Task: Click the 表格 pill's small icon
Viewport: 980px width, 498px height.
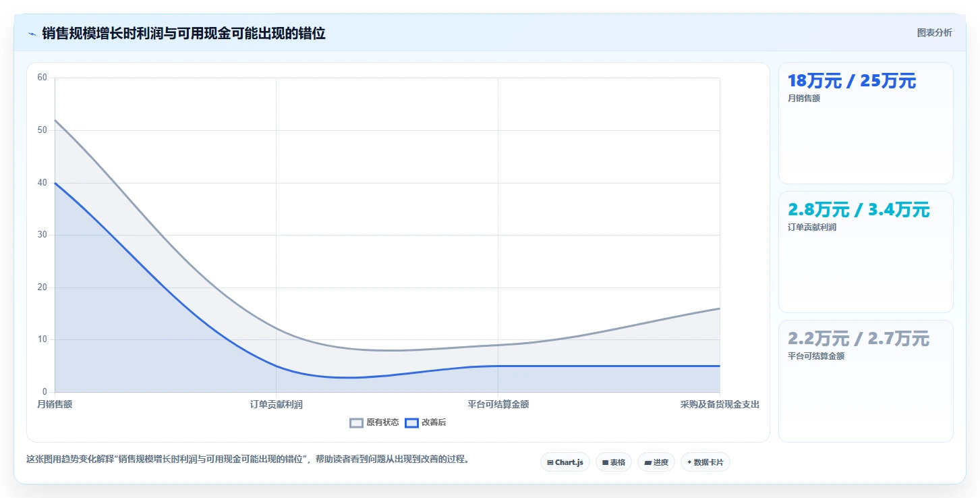Action: (606, 462)
